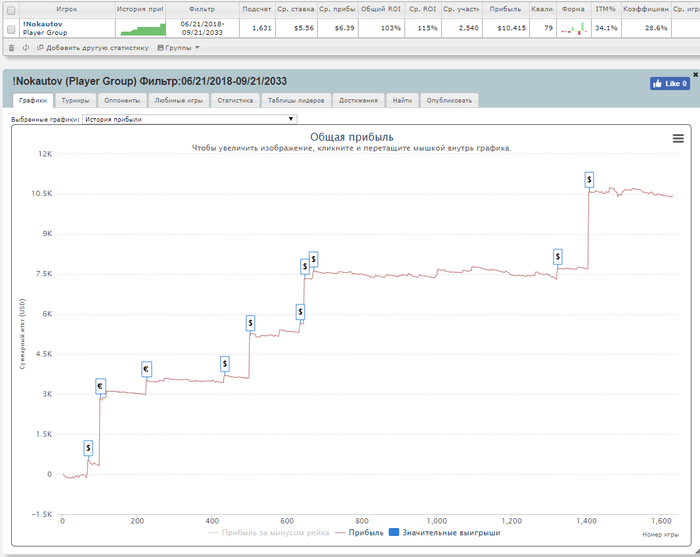Sort by the Ср. ROI column header
The width and height of the screenshot is (700, 557).
click(x=423, y=9)
